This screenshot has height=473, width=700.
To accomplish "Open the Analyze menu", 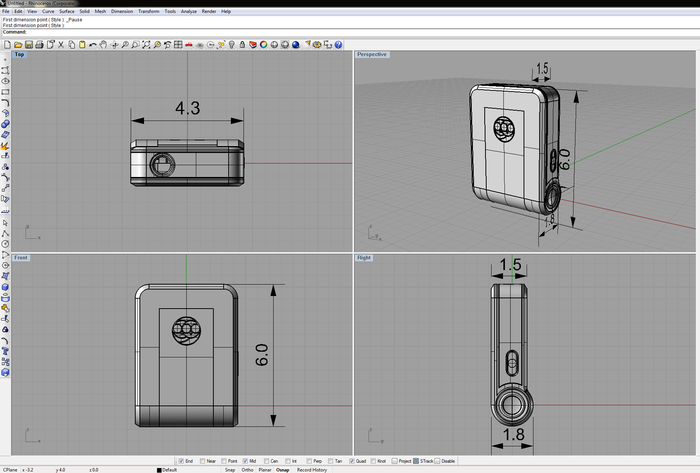I will (x=188, y=12).
